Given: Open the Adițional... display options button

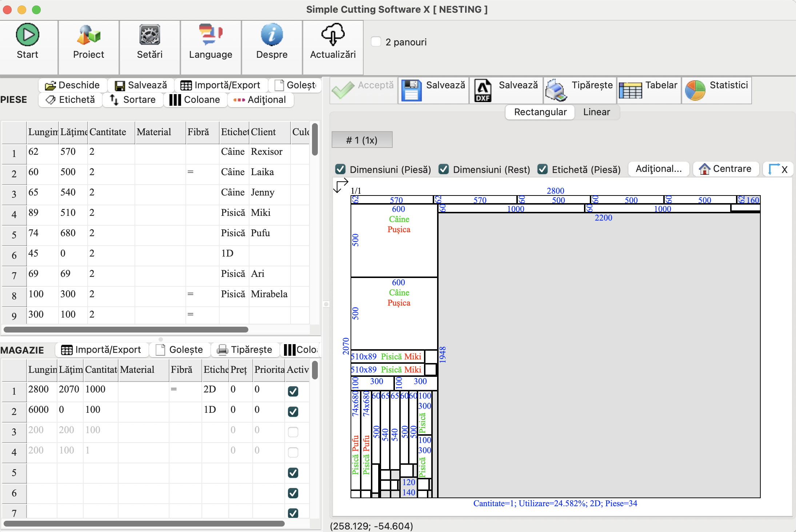Looking at the screenshot, I should [x=659, y=169].
